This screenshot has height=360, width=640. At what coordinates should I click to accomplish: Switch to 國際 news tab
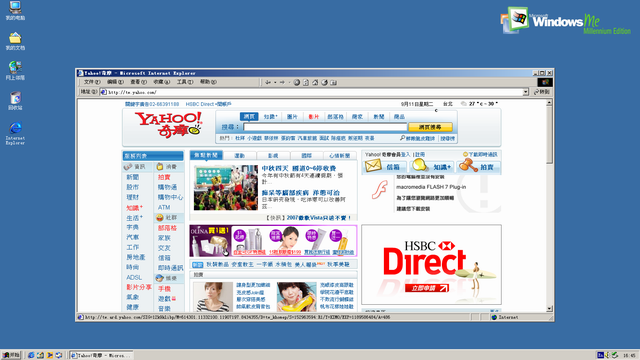click(x=307, y=156)
